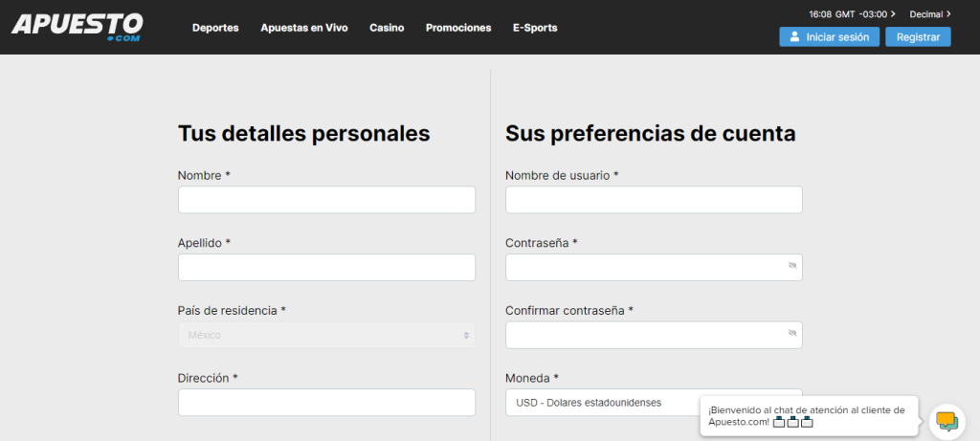Select the Nombre de usuario field
Image resolution: width=980 pixels, height=441 pixels.
coord(654,199)
